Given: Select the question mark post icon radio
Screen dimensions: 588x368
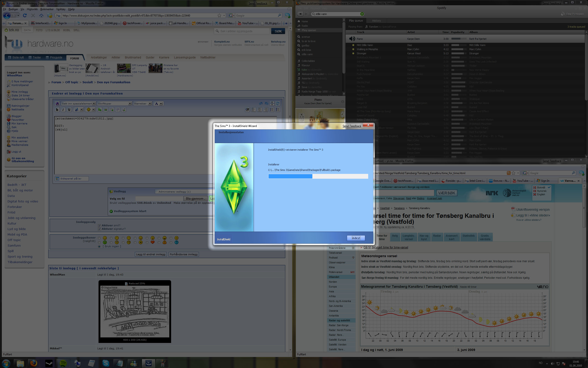Looking at the screenshot, I should click(171, 242).
